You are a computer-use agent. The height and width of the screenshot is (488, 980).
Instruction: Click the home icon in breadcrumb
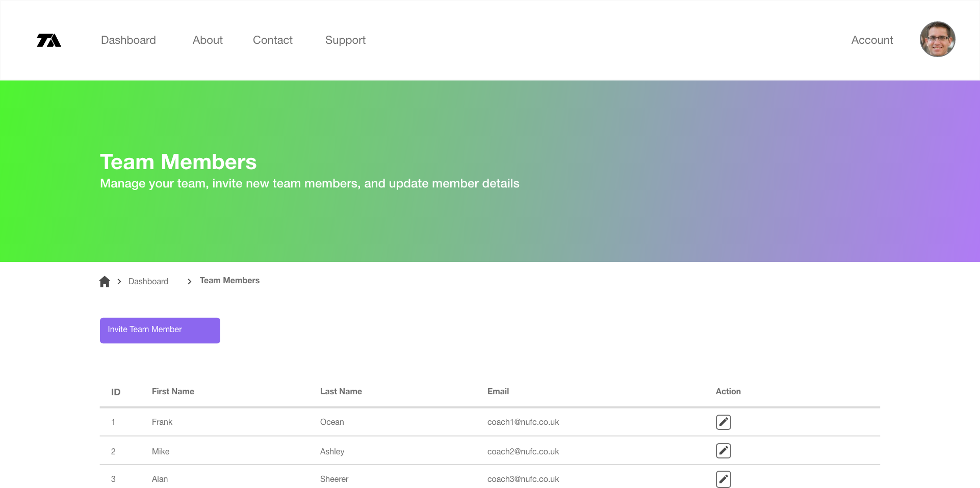(105, 282)
